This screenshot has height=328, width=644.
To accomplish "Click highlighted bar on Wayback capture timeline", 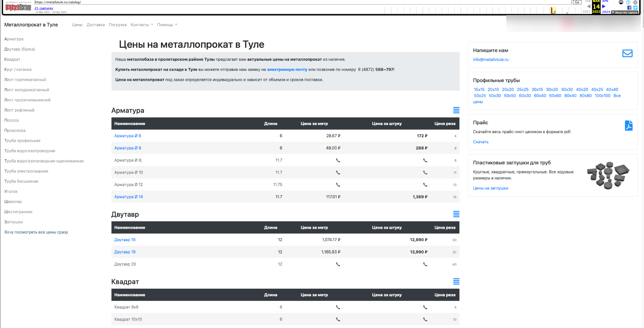I will tap(553, 11).
